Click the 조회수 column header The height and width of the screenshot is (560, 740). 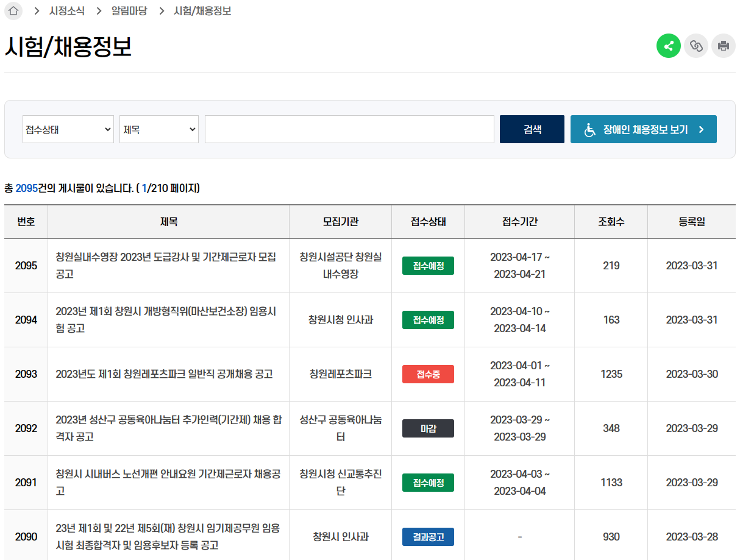[611, 222]
